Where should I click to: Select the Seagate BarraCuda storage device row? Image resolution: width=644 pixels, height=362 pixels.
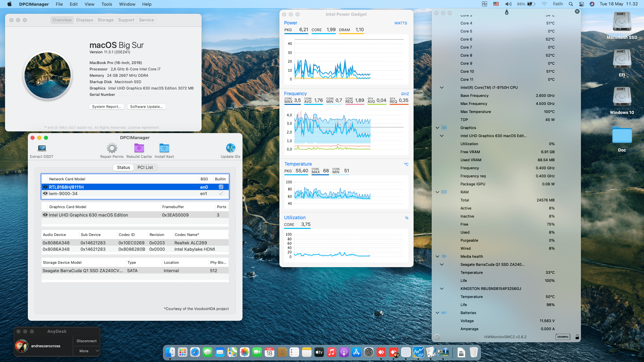click(x=135, y=270)
